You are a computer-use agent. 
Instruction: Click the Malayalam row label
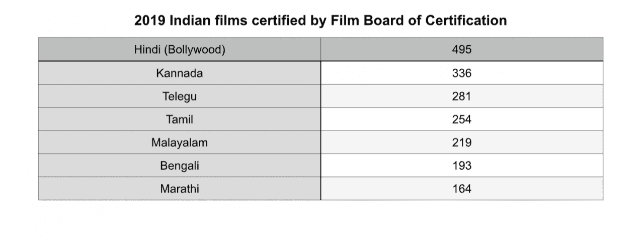(x=180, y=143)
